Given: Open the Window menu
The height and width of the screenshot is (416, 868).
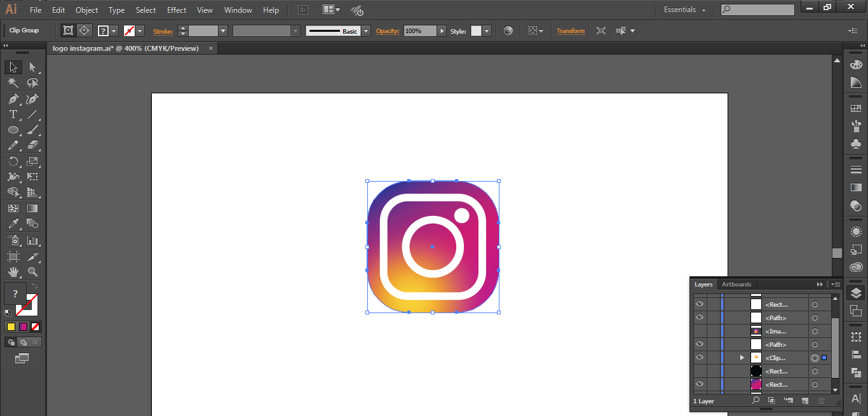Looking at the screenshot, I should (x=238, y=10).
